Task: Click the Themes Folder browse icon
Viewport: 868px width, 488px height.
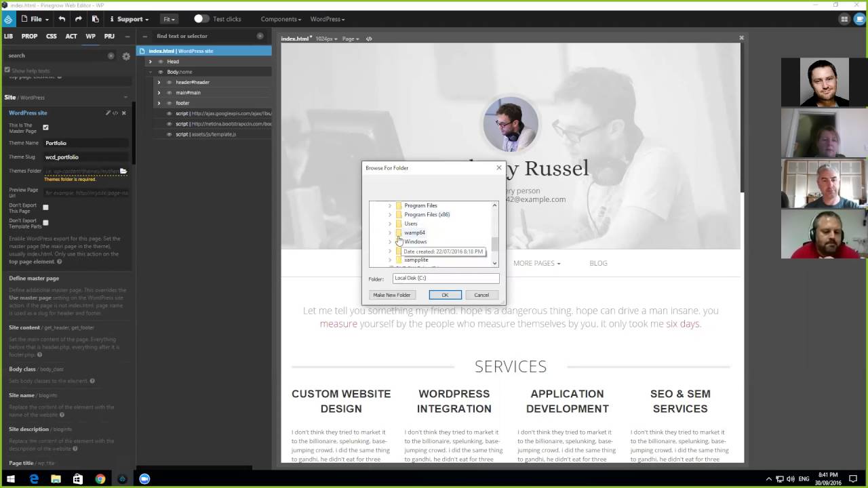Action: pyautogui.click(x=123, y=171)
